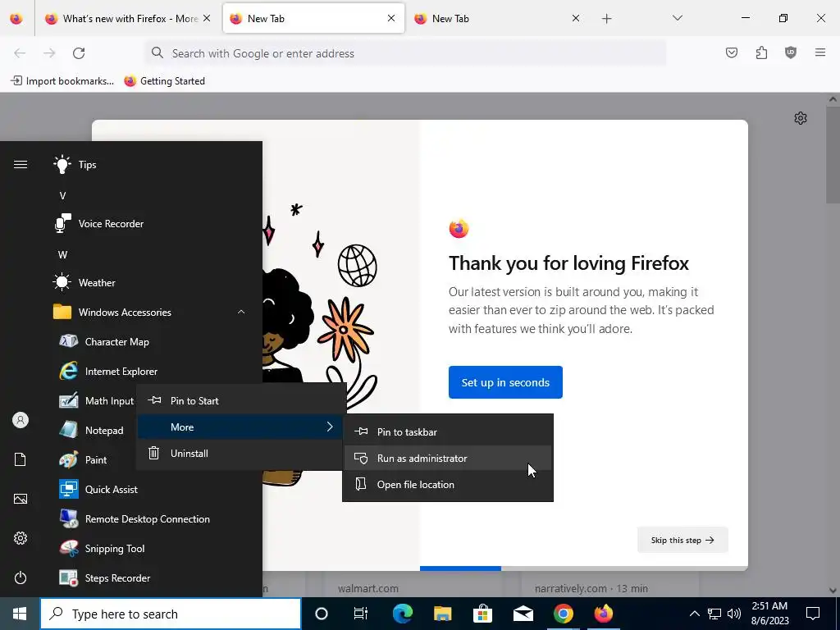
Task: Choose Uninstall from the context menu
Action: (240, 453)
